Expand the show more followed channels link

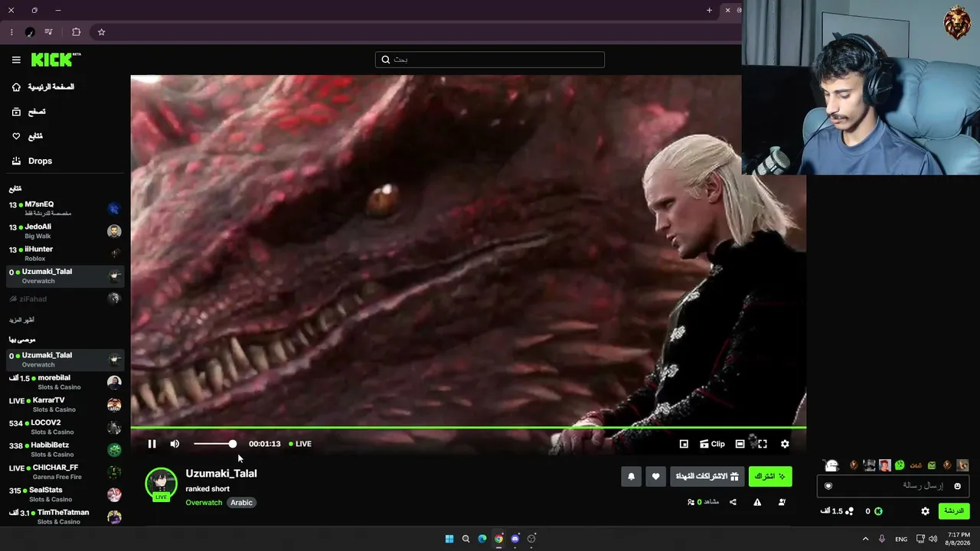click(x=21, y=320)
